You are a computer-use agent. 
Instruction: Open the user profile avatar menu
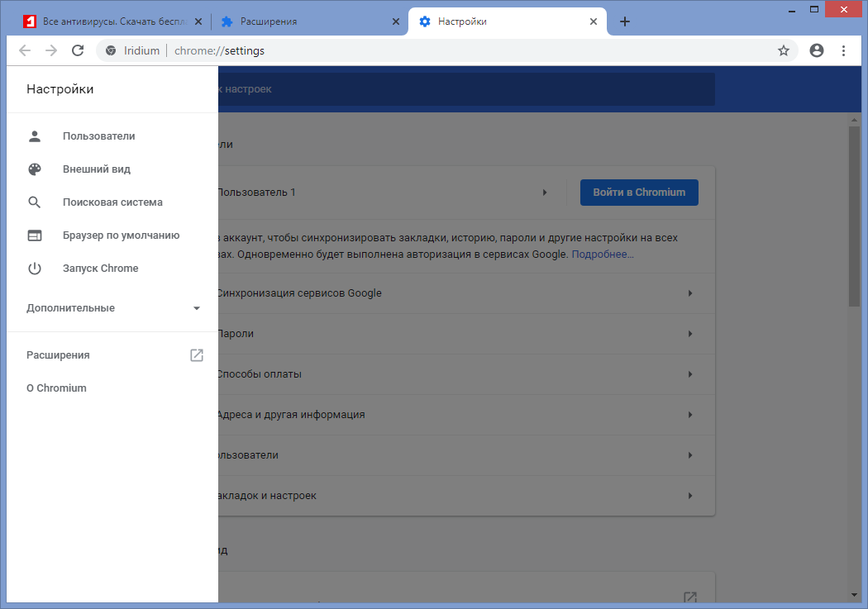[817, 50]
